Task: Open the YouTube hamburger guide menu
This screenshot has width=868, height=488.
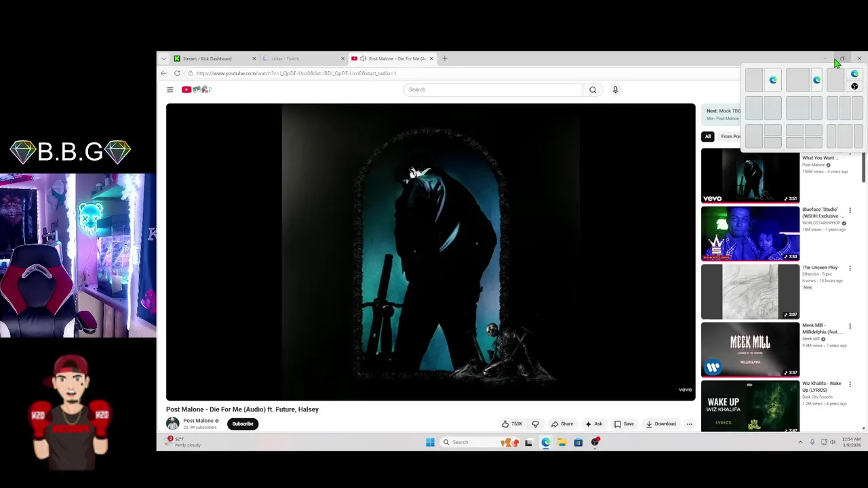Action: [x=170, y=89]
